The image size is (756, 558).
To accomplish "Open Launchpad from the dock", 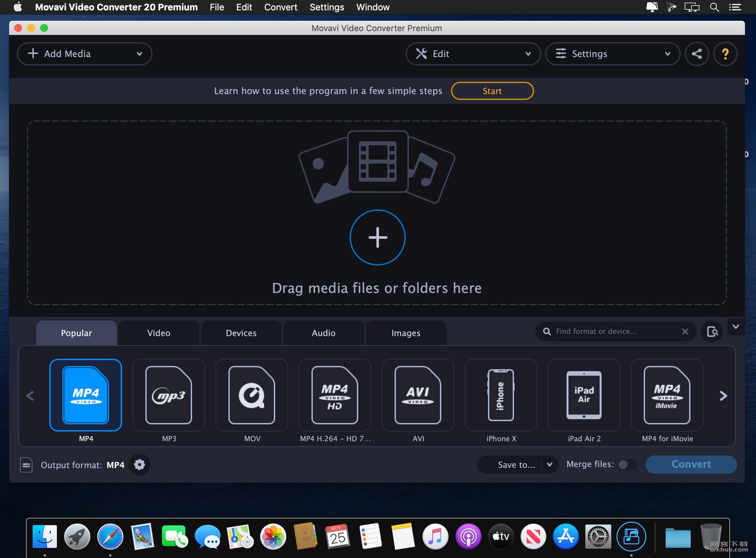I will pos(77,536).
